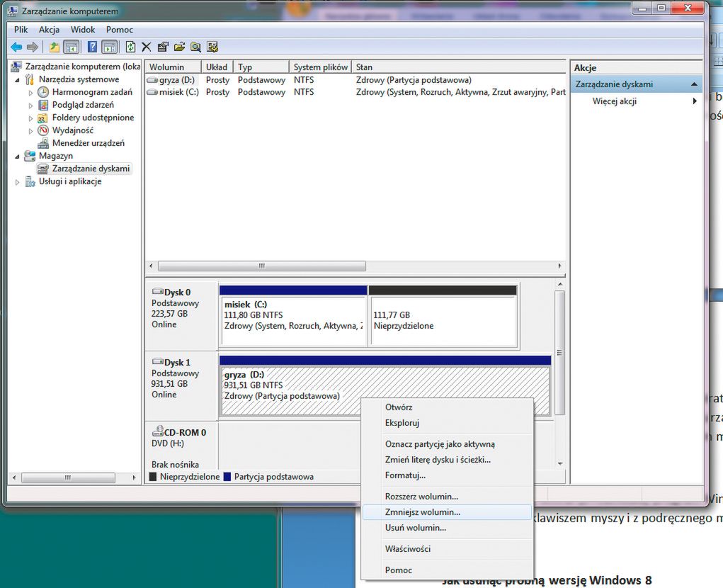Select misiek (C:) row in volume list
723x588 pixels.
click(x=355, y=92)
